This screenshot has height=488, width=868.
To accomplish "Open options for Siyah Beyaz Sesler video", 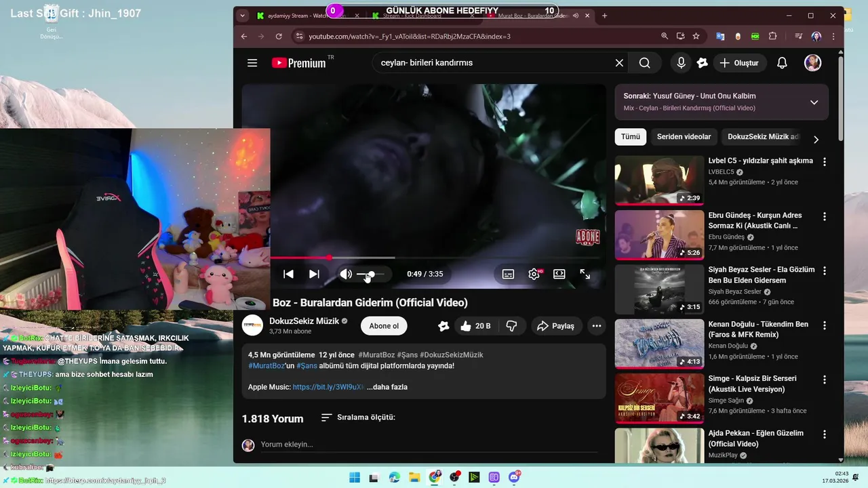I will coord(825,271).
